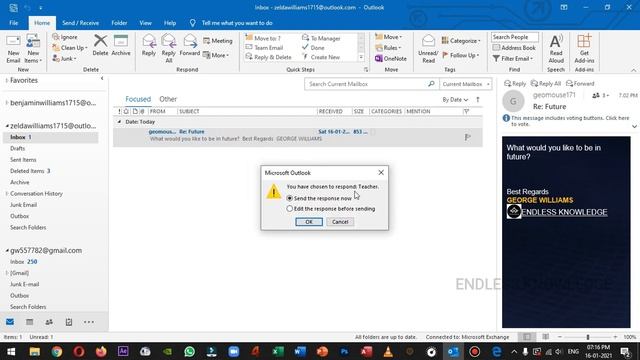Click in the Search People field
640x360 pixels.
515,37
